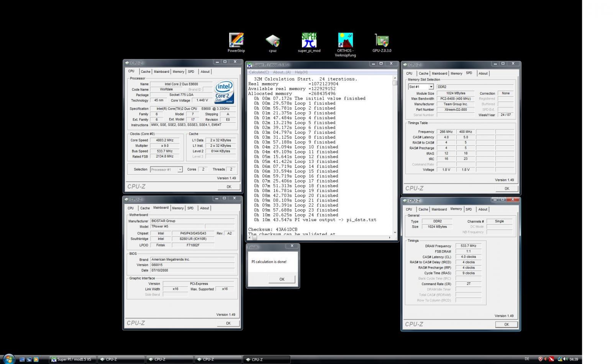Click the Manufacturer field BIOSTAR Group
The image size is (613, 364).
coord(192,221)
